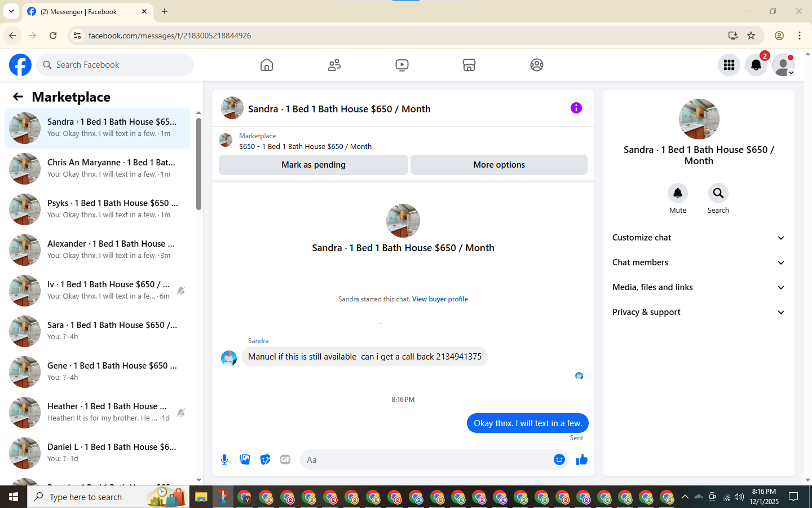The height and width of the screenshot is (508, 812).
Task: Open File Explorer from the taskbar
Action: [201, 497]
